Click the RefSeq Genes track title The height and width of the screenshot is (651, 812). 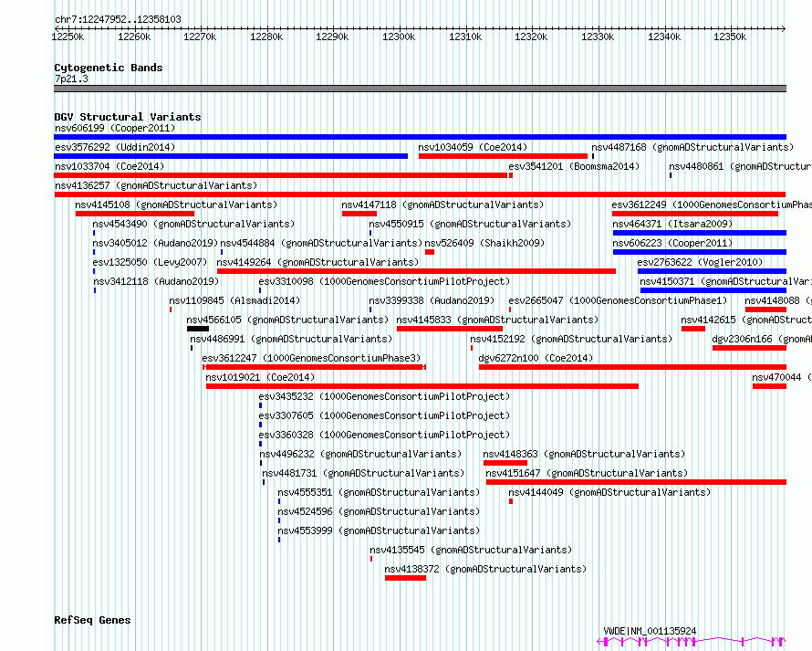point(92,621)
